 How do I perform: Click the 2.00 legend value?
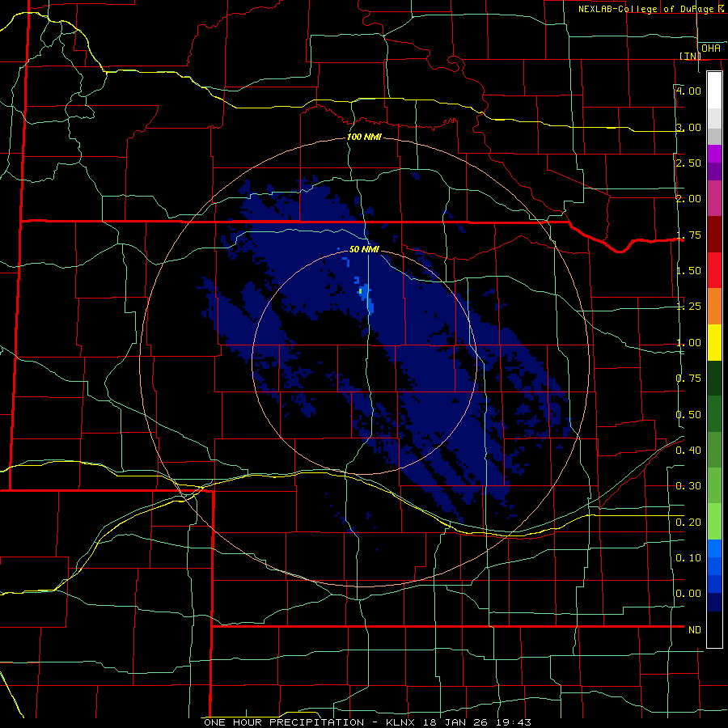688,199
